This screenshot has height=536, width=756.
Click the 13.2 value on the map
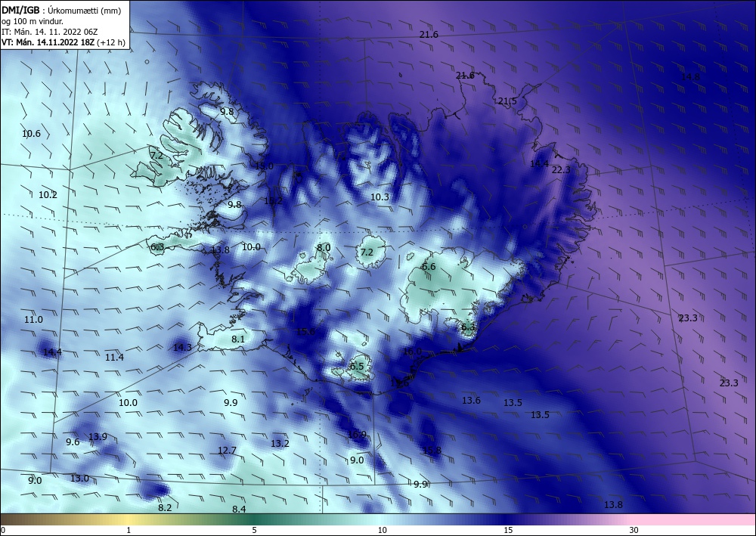(x=280, y=443)
